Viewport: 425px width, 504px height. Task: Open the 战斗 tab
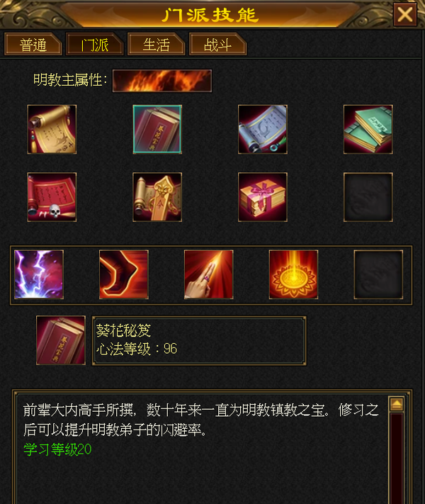[x=218, y=45]
